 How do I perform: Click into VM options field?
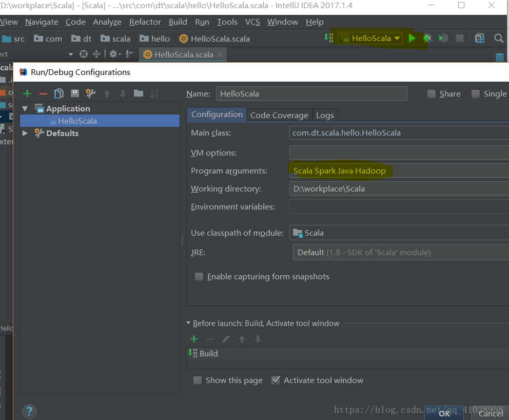click(399, 152)
